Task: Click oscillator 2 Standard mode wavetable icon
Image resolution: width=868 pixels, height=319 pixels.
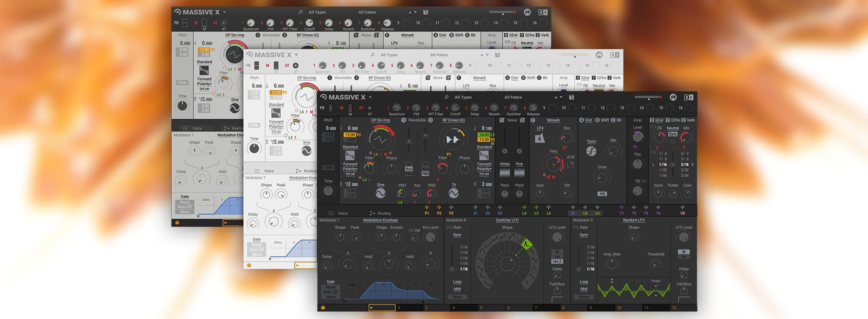Action: (x=484, y=155)
